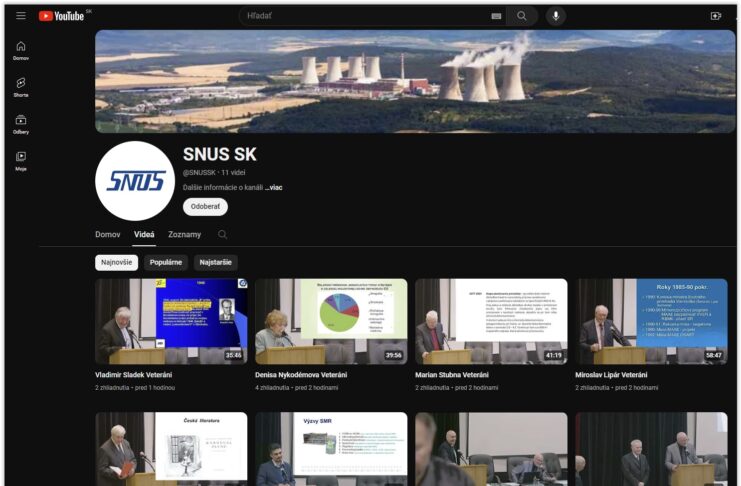Image resolution: width=741 pixels, height=486 pixels.
Task: Open Marian Stubna Veteráni video thumbnail
Action: pyautogui.click(x=491, y=321)
